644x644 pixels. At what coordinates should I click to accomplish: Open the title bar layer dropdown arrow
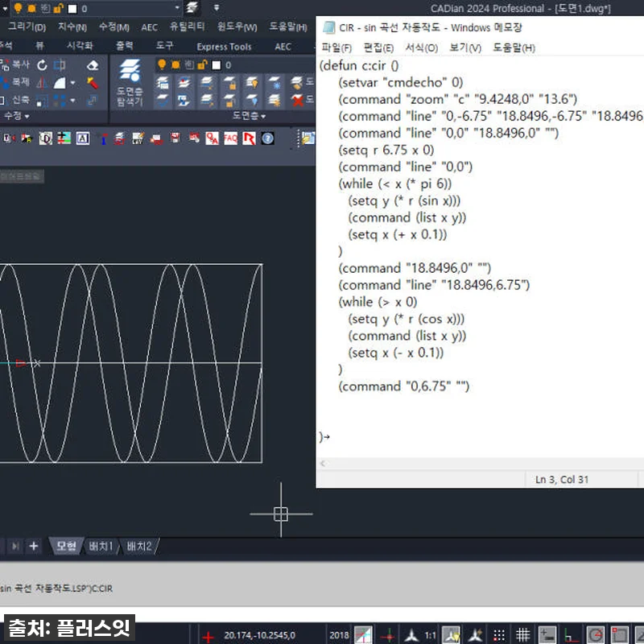[177, 8]
